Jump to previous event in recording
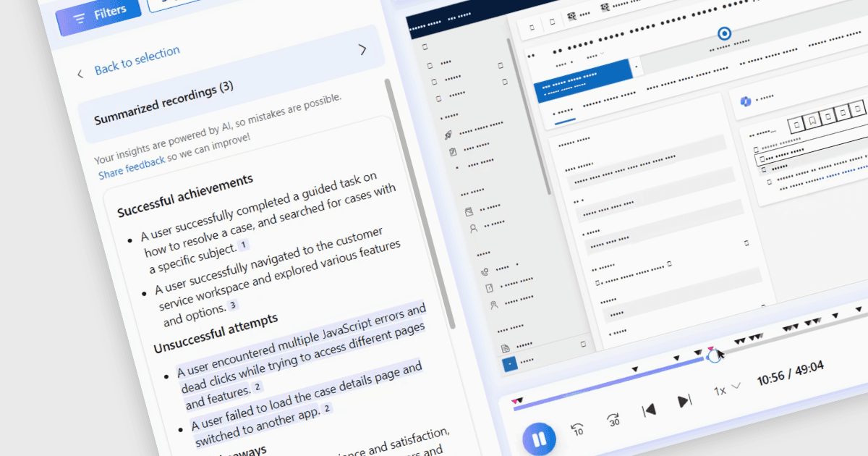Screen dimensions: 868x456 click(x=649, y=410)
